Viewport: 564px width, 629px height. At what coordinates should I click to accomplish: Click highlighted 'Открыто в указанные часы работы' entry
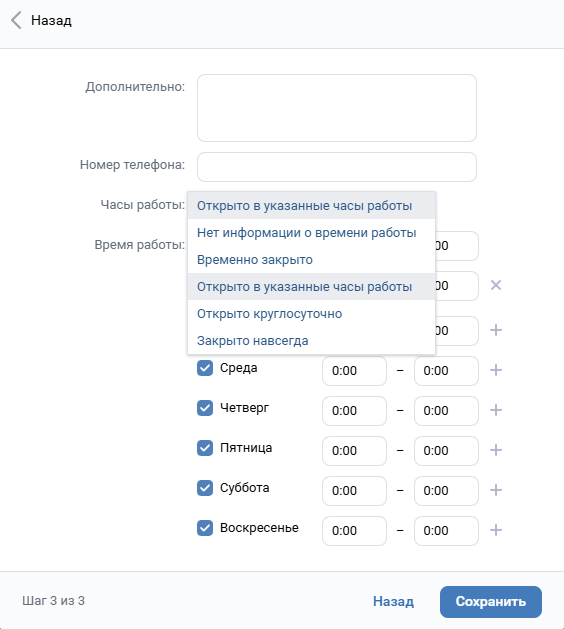coord(311,287)
